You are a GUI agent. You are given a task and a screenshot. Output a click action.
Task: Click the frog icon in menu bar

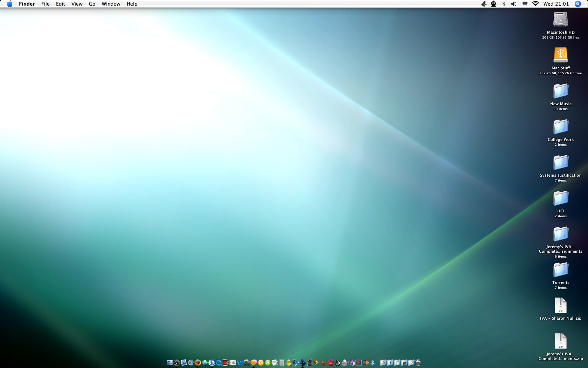(484, 4)
